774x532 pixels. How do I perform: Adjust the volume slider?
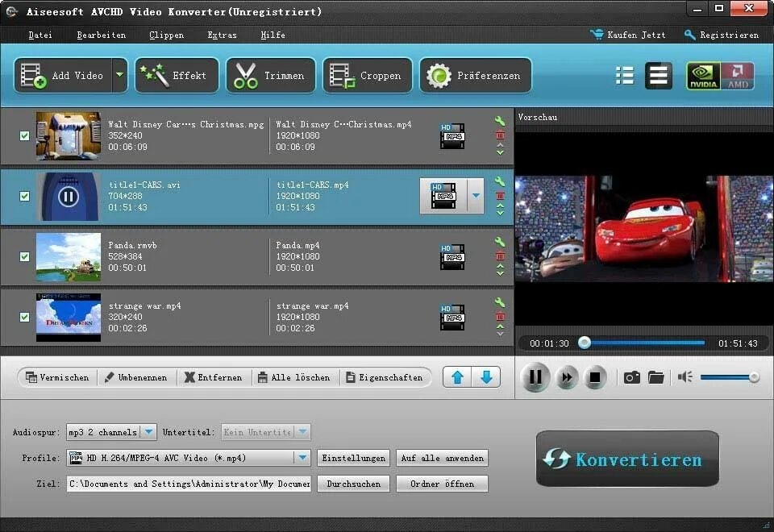tap(730, 377)
